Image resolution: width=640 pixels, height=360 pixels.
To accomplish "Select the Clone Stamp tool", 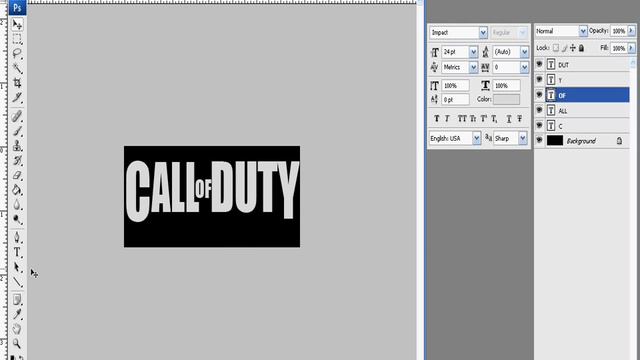I will (x=17, y=146).
